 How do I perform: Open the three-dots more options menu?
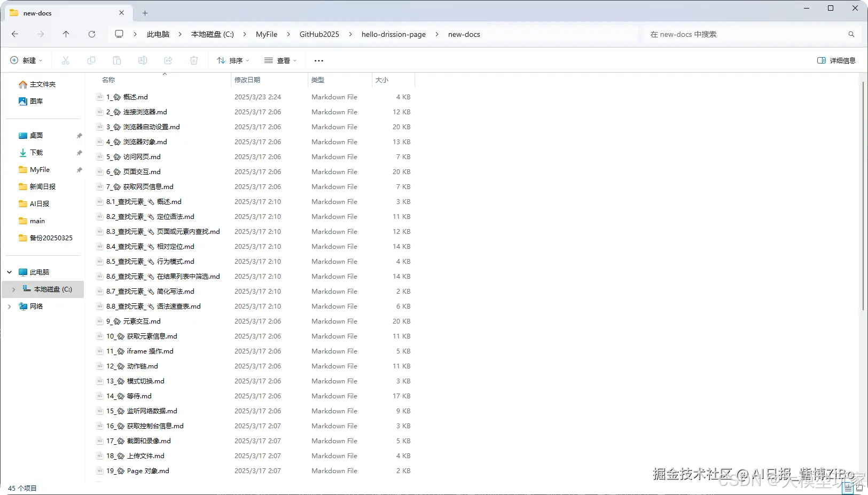click(x=319, y=61)
